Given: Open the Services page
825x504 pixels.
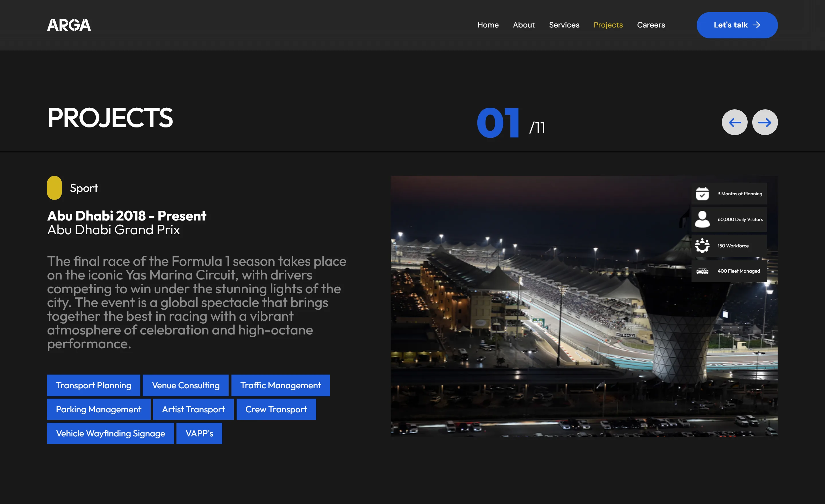Looking at the screenshot, I should click(x=564, y=25).
